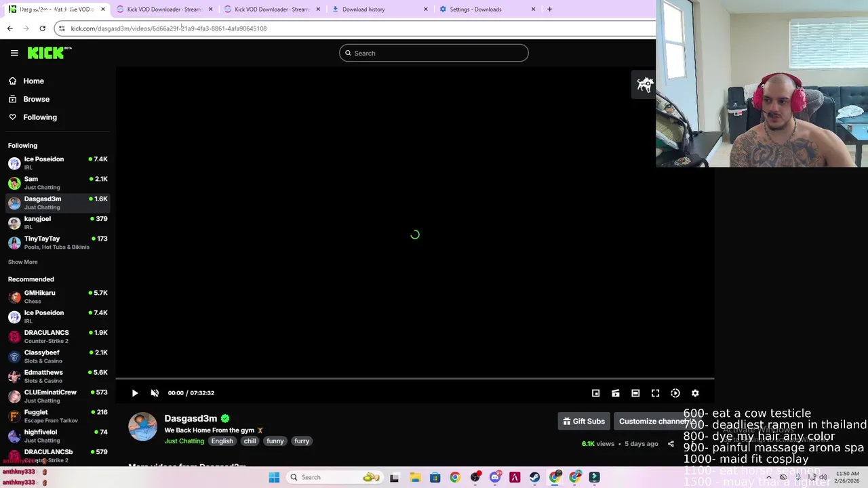
Task: Click the Kick search field
Action: [434, 53]
